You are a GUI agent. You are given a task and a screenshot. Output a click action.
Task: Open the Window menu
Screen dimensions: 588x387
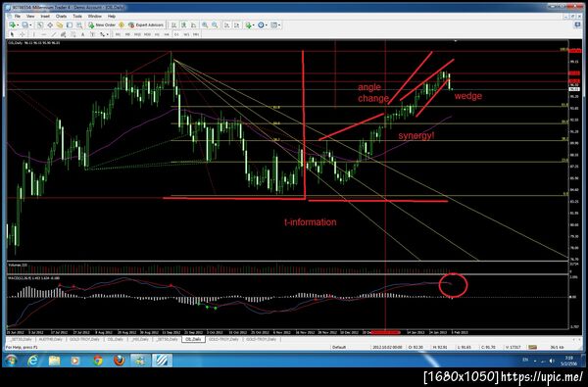coord(94,16)
